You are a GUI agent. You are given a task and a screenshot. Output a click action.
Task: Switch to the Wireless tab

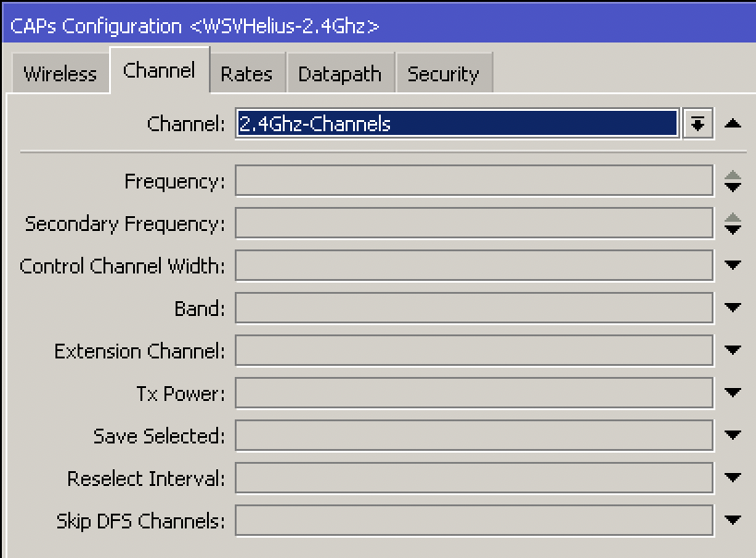click(x=59, y=72)
